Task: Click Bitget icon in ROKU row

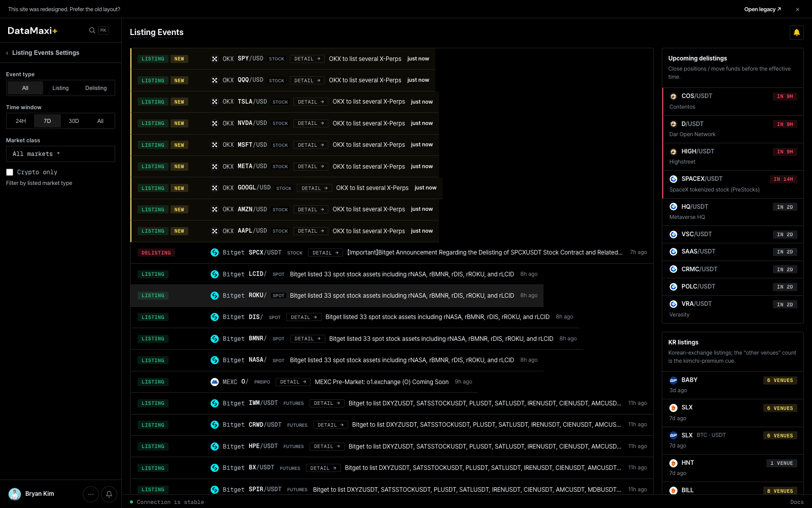Action: point(215,296)
